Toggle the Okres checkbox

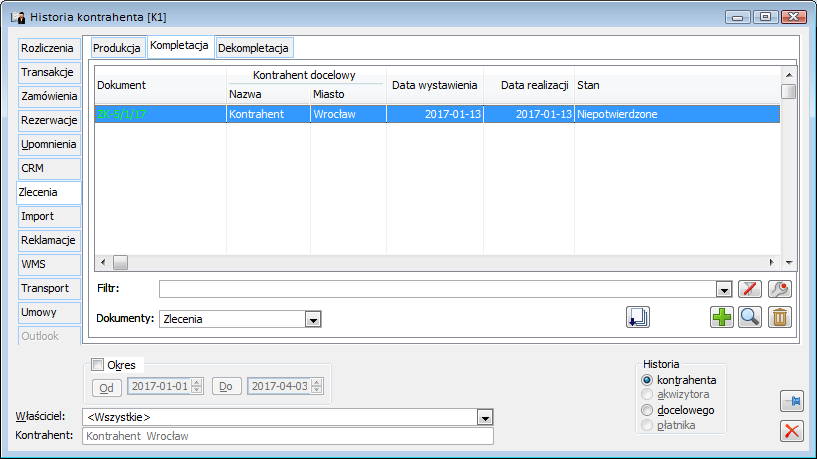[97, 365]
